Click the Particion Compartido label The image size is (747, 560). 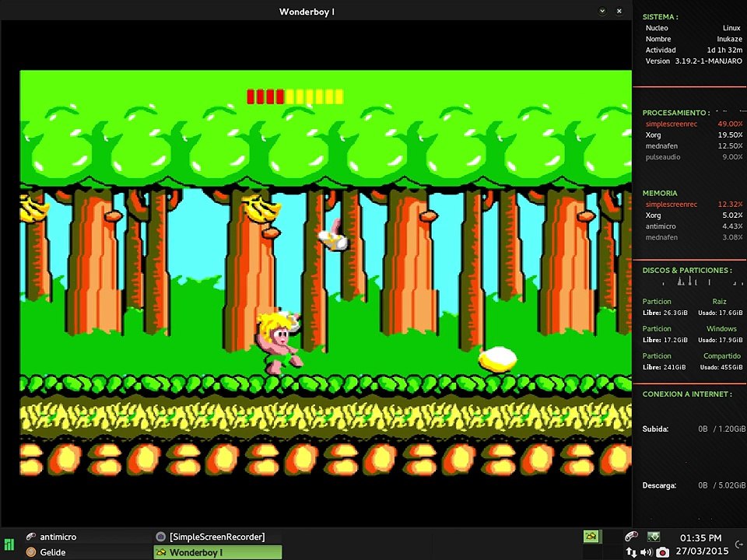pos(693,355)
